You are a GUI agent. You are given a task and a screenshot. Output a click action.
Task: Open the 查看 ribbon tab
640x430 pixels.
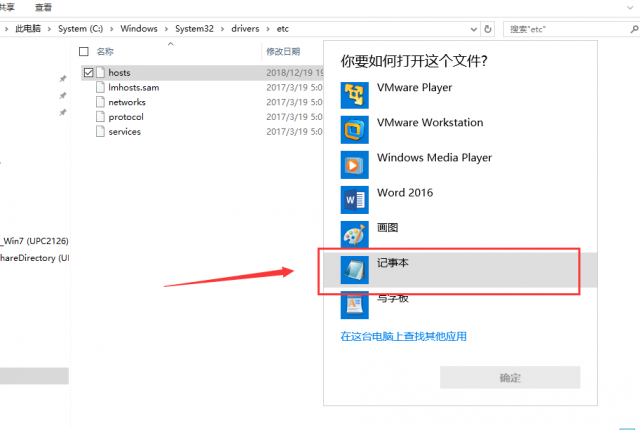point(43,7)
